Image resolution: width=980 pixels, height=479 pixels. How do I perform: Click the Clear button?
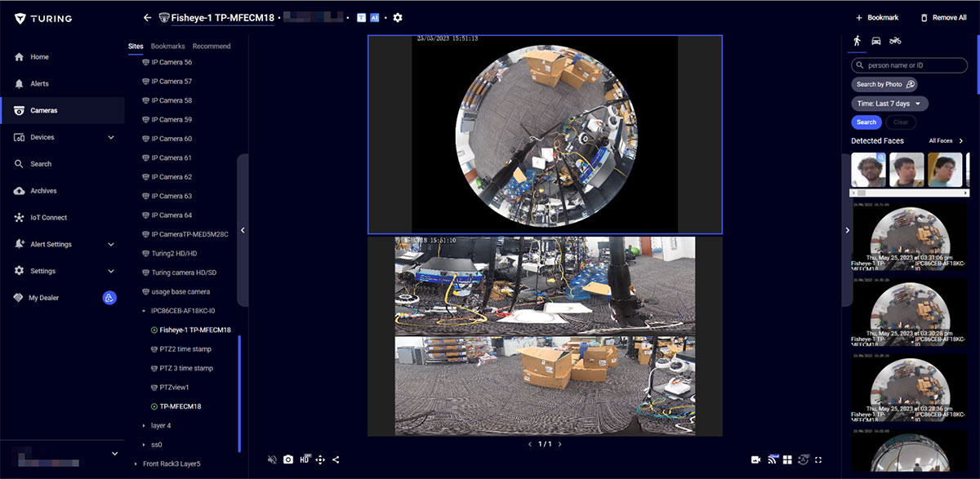point(901,122)
